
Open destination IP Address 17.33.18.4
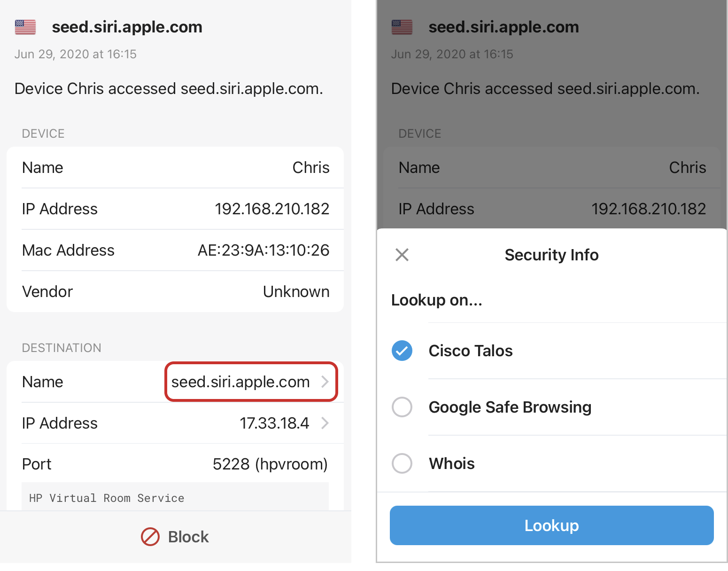(x=175, y=423)
